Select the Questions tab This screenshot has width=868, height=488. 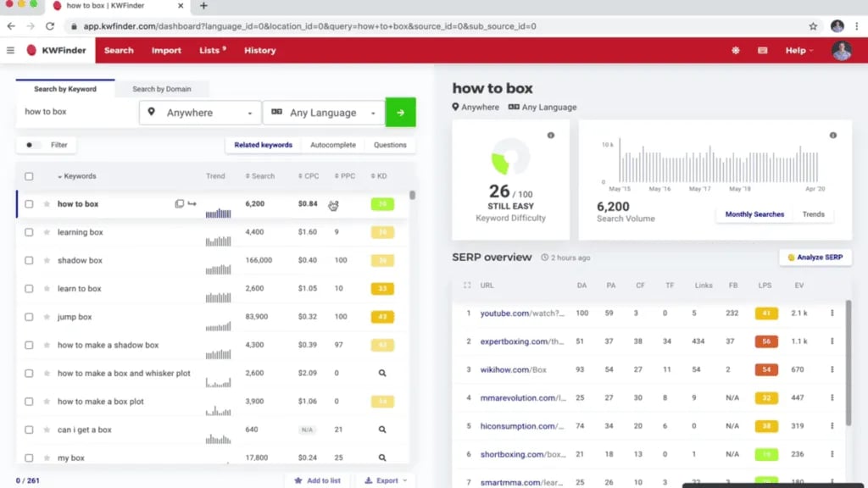tap(390, 145)
